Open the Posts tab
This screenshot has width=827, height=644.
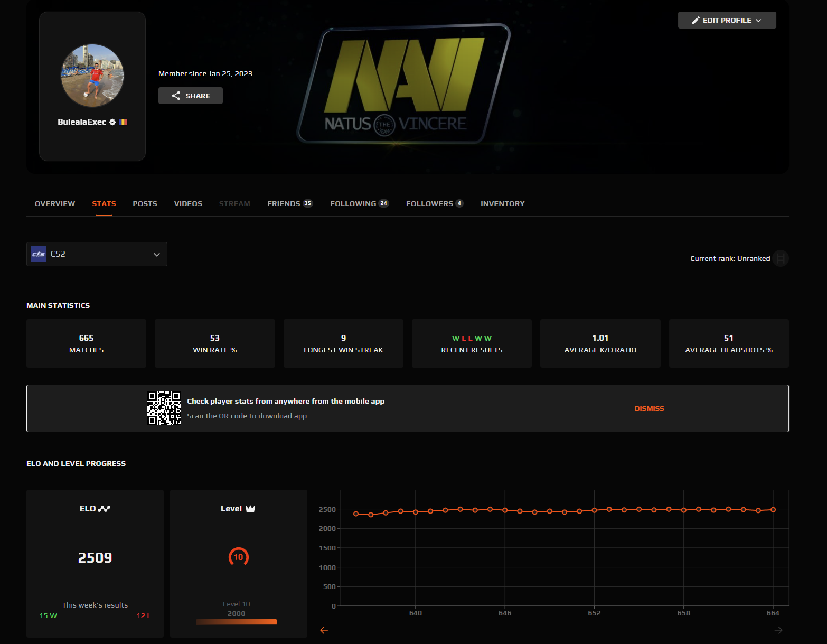(x=145, y=203)
